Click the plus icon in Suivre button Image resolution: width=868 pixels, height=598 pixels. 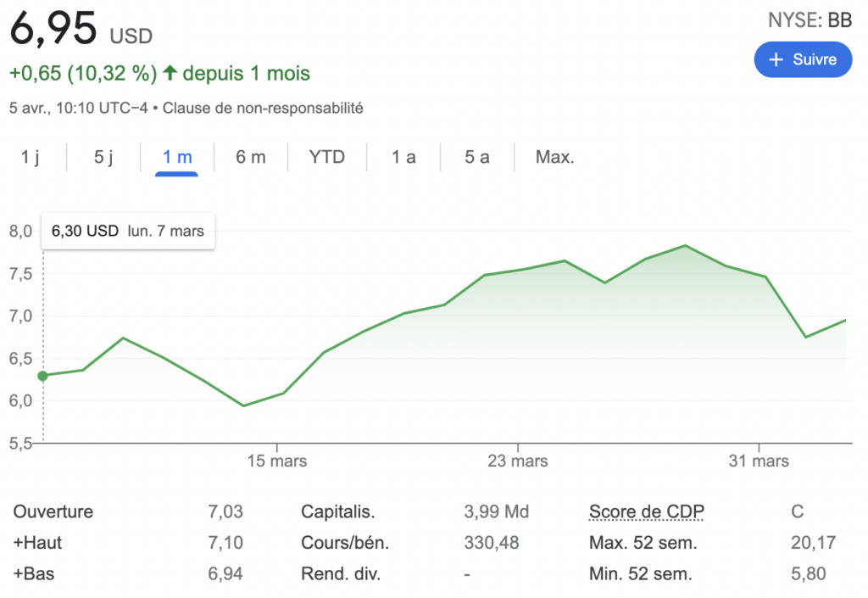pyautogui.click(x=775, y=59)
